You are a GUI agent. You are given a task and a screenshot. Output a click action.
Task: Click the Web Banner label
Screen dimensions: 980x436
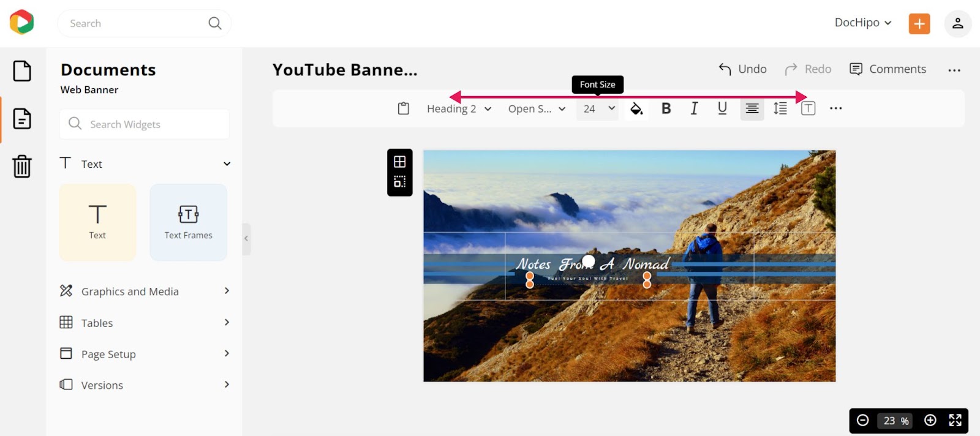(89, 89)
